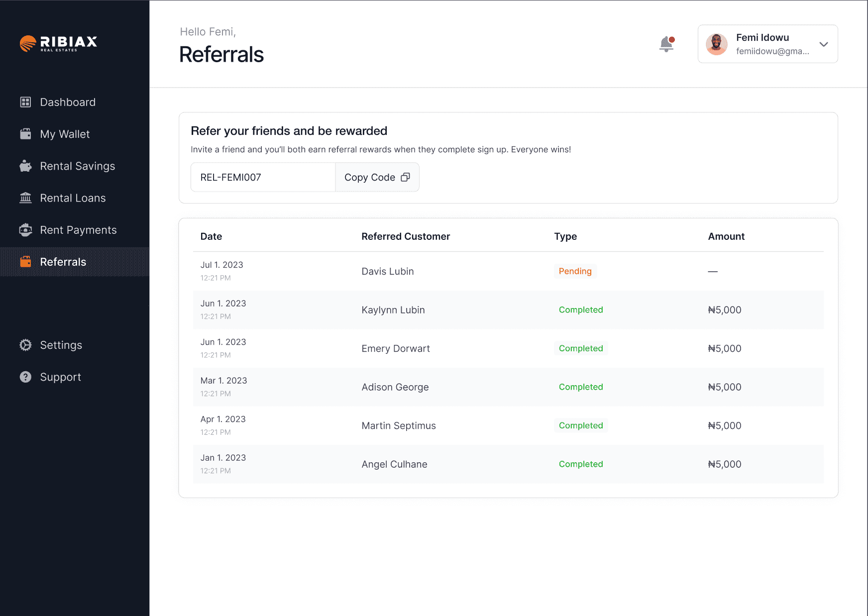Screen dimensions: 868x616
Task: Click the Support question mark icon
Action: [25, 377]
